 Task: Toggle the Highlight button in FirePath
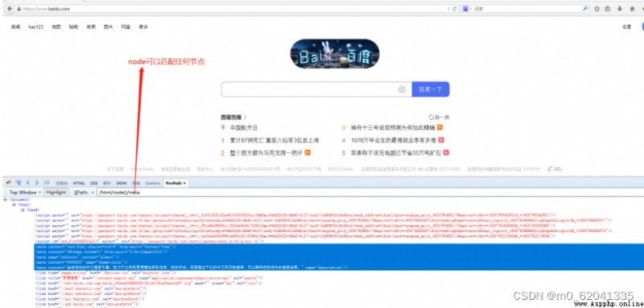(x=56, y=193)
